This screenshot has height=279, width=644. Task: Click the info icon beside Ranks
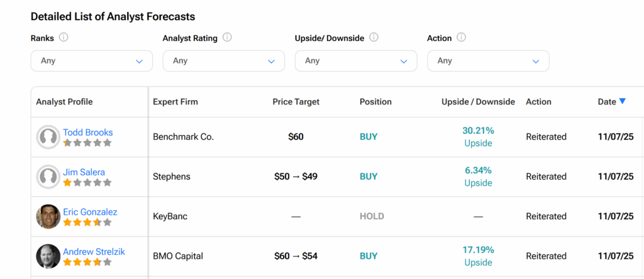click(x=64, y=37)
